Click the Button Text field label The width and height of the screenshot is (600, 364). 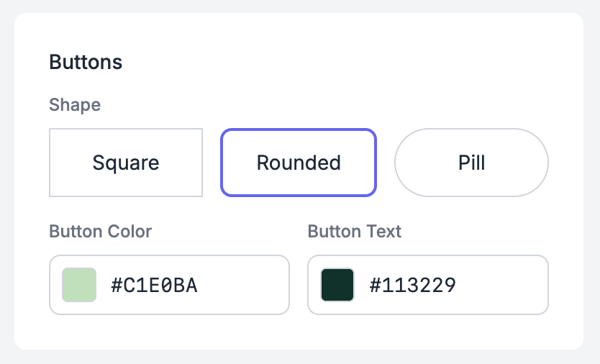[x=355, y=232]
